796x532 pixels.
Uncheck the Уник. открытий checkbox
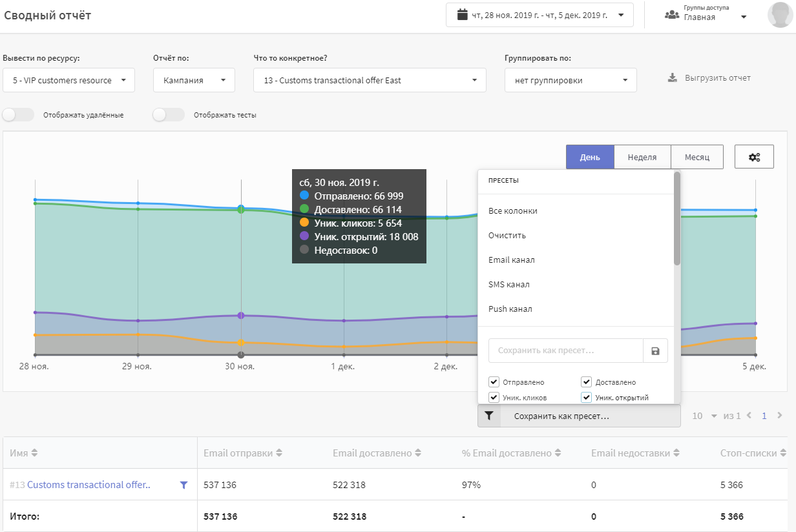587,397
